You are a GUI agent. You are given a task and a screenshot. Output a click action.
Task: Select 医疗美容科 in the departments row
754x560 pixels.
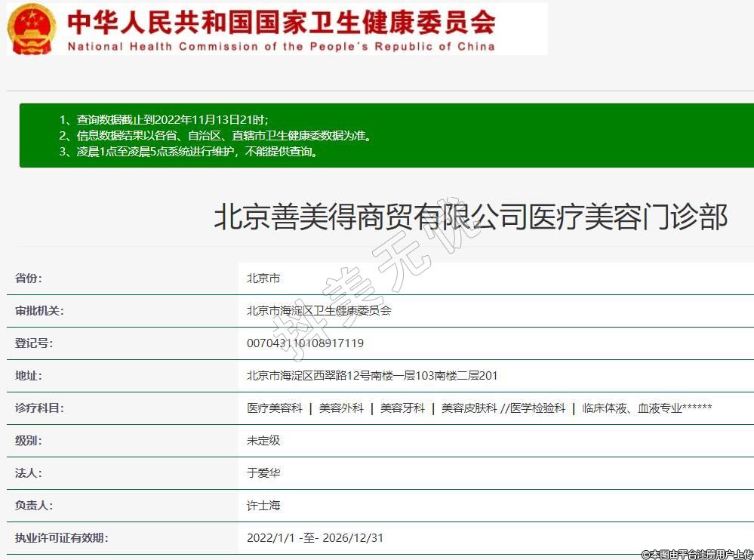click(275, 408)
